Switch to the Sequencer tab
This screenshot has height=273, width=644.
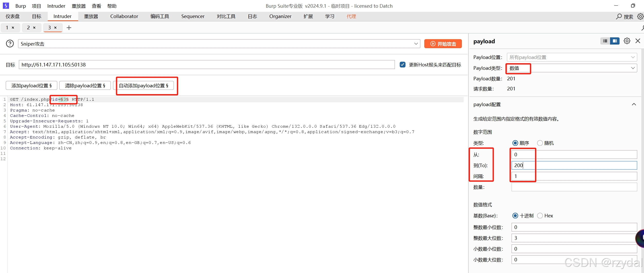coord(193,16)
